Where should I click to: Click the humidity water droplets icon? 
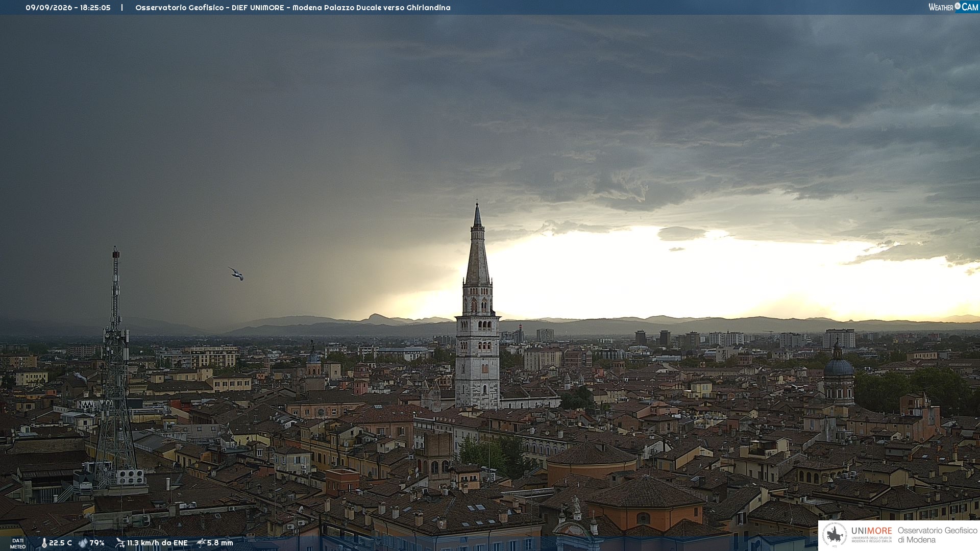point(83,543)
